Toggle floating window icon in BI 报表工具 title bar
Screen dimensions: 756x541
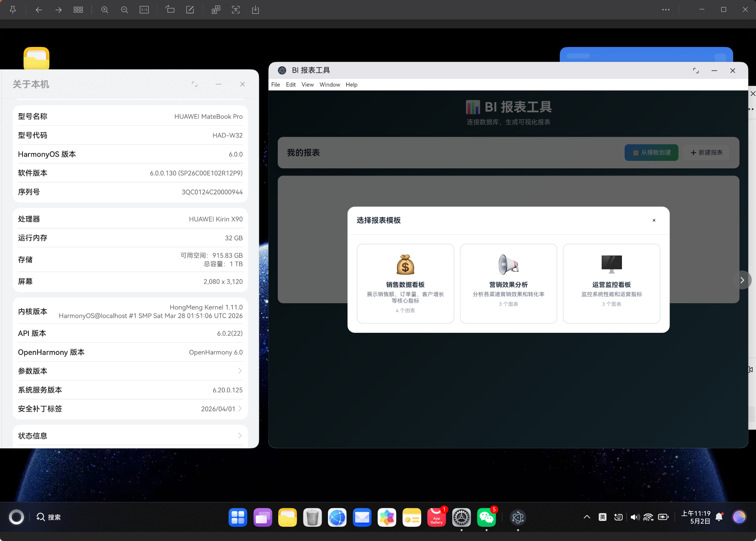[696, 71]
